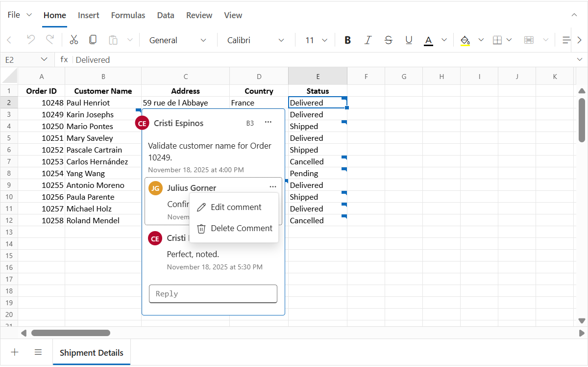Open borders dropdown arrow
The width and height of the screenshot is (588, 367).
click(x=509, y=40)
